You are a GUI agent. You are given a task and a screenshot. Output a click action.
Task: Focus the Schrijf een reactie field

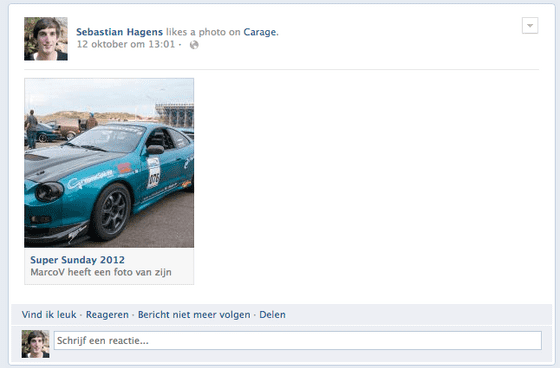coord(298,340)
